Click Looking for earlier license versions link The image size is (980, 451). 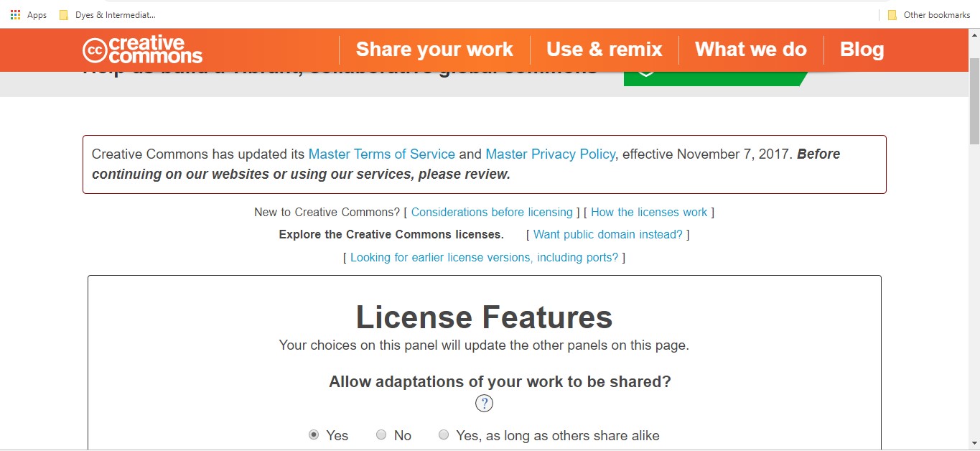click(x=484, y=257)
